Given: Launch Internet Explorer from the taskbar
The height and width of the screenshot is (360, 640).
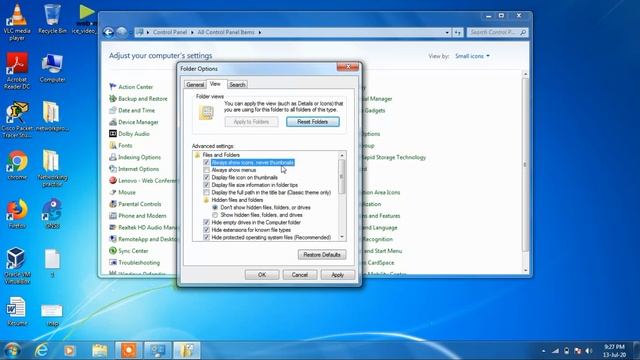Looking at the screenshot, I should pyautogui.click(x=41, y=350).
